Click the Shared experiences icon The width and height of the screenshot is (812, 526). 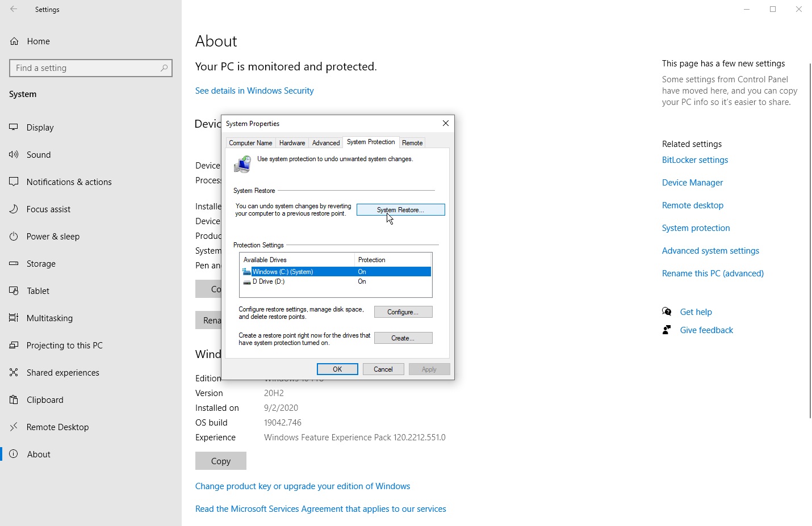tap(14, 373)
